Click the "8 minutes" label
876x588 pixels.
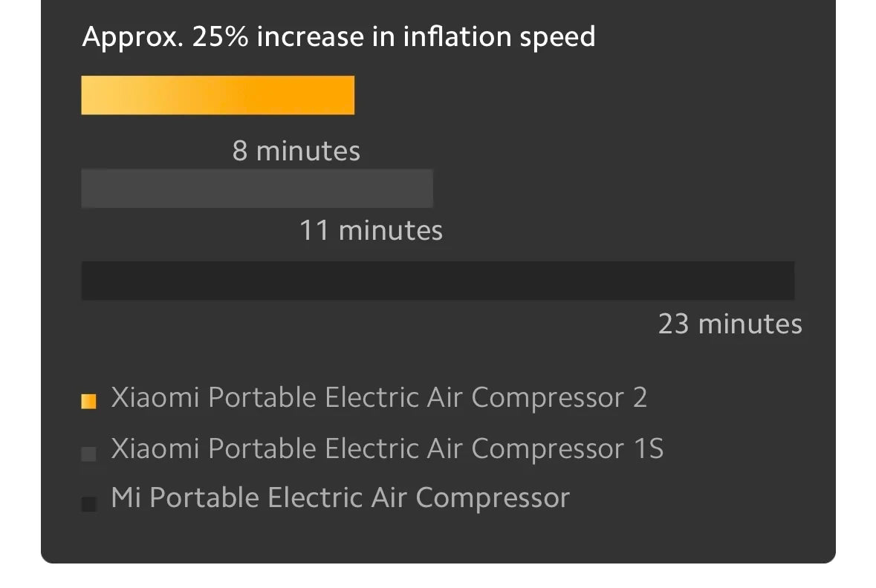(x=296, y=151)
